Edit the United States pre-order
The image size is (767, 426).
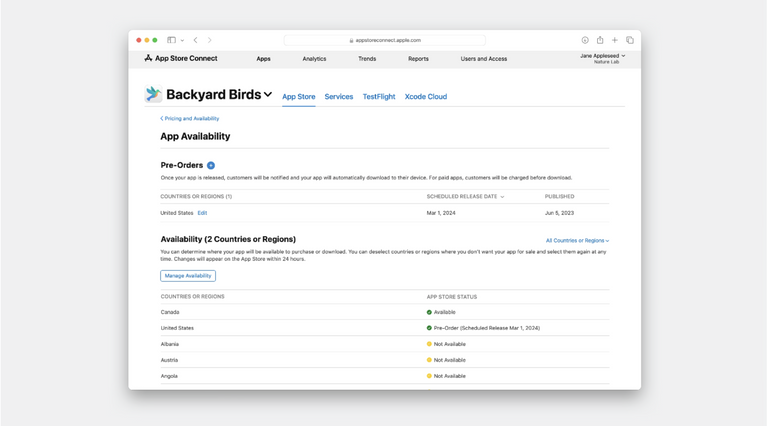(202, 213)
